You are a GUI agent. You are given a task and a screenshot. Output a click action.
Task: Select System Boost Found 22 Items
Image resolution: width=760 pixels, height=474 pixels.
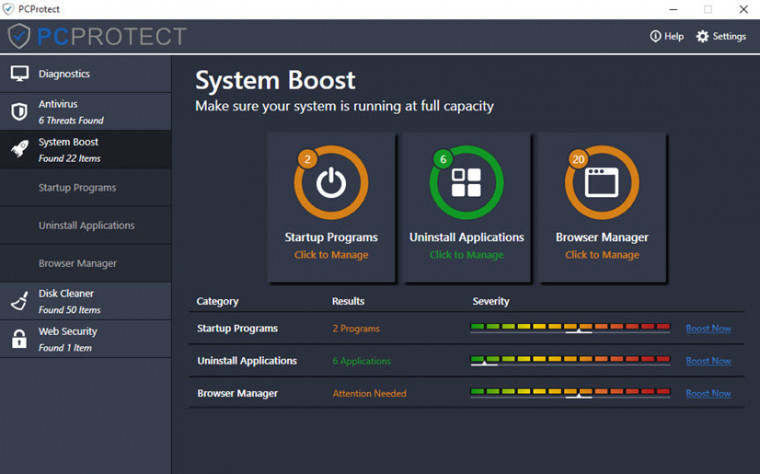point(85,149)
